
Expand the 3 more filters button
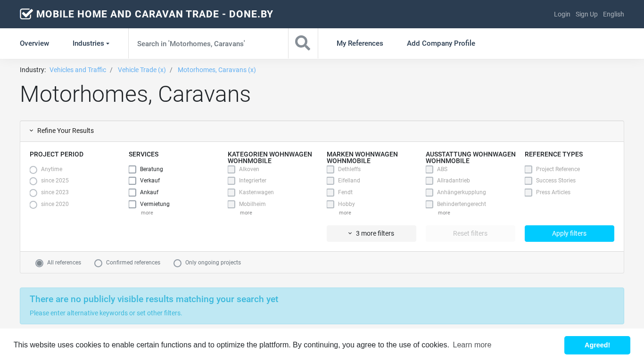371,233
